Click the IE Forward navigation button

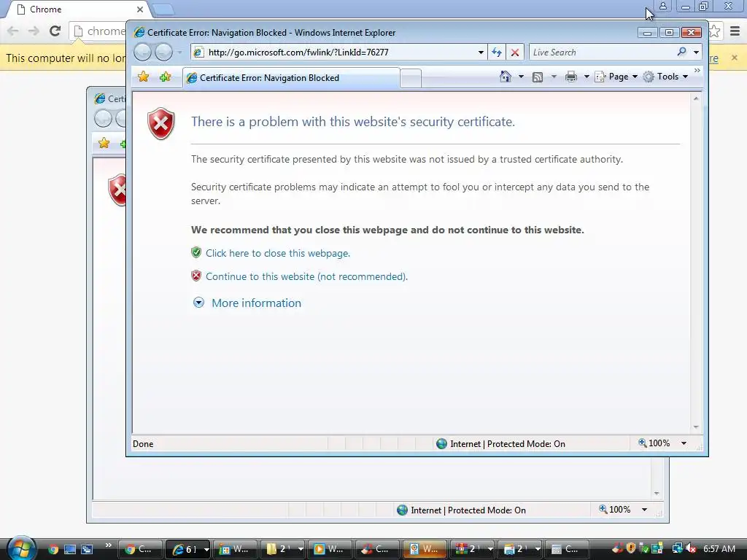click(163, 52)
